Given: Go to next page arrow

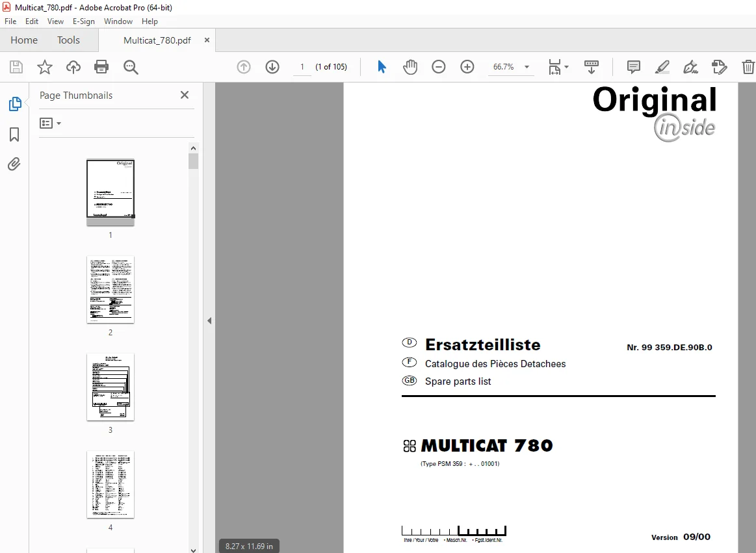Looking at the screenshot, I should click(272, 66).
